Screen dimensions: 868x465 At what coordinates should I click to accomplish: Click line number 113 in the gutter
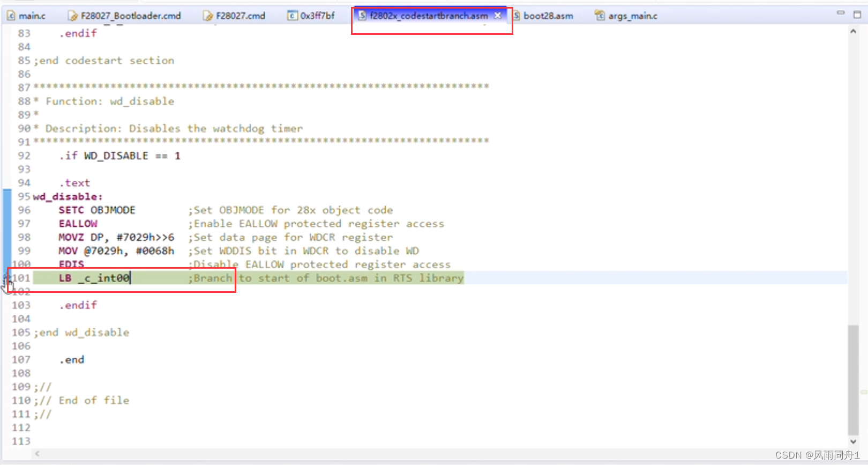[21, 441]
